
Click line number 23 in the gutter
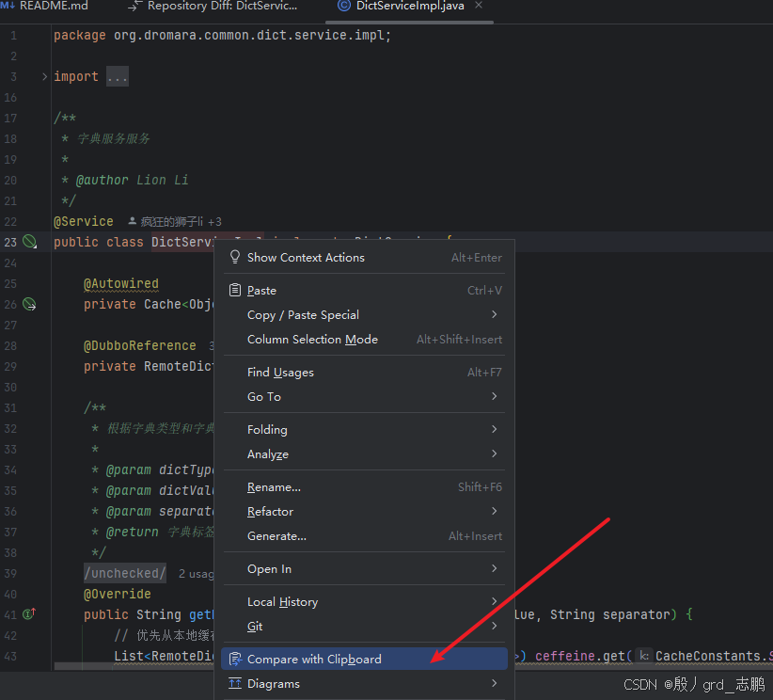pyautogui.click(x=10, y=242)
